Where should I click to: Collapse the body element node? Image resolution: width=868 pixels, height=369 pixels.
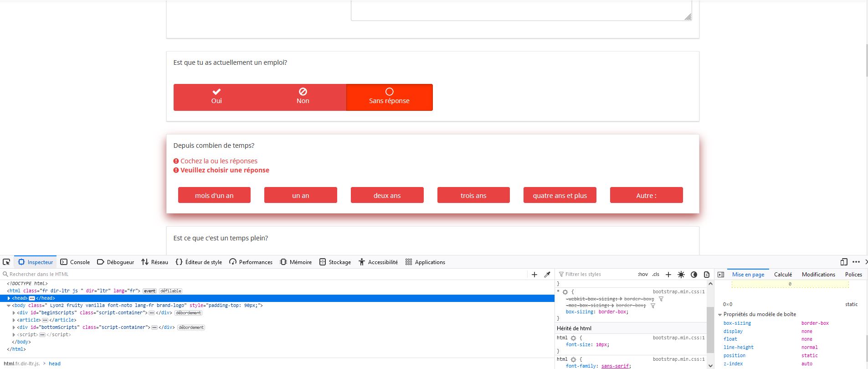[9, 305]
